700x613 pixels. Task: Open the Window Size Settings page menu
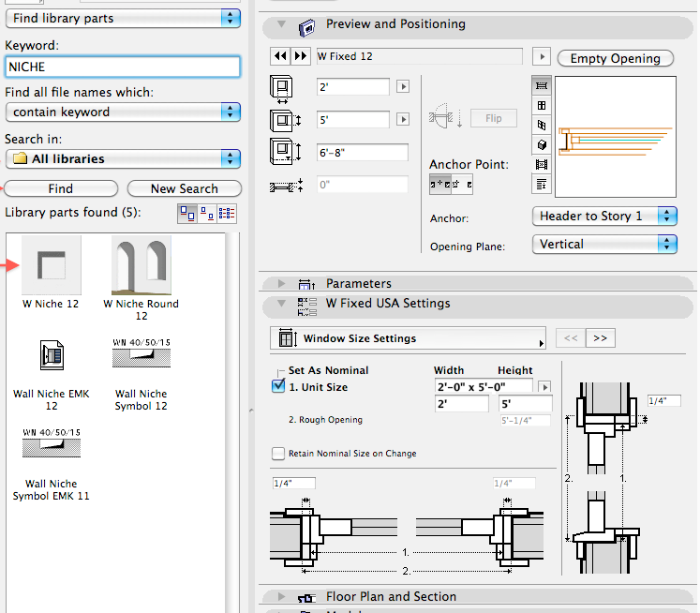click(x=407, y=338)
